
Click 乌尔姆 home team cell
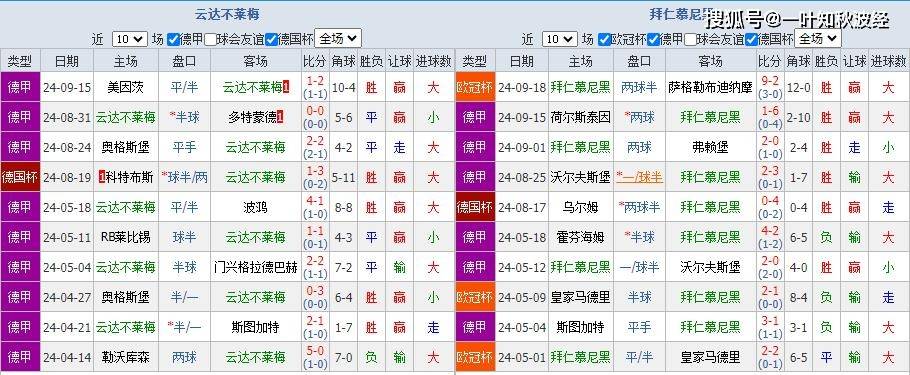[x=580, y=207]
